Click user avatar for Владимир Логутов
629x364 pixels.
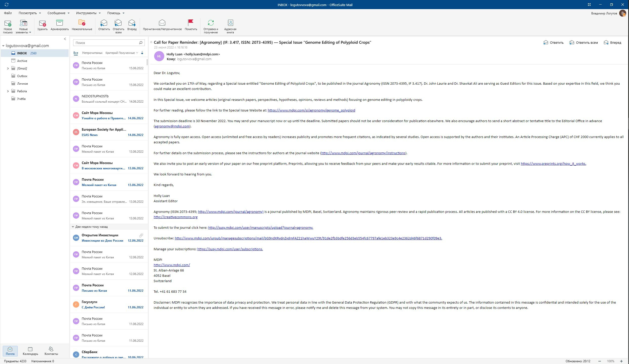[622, 13]
